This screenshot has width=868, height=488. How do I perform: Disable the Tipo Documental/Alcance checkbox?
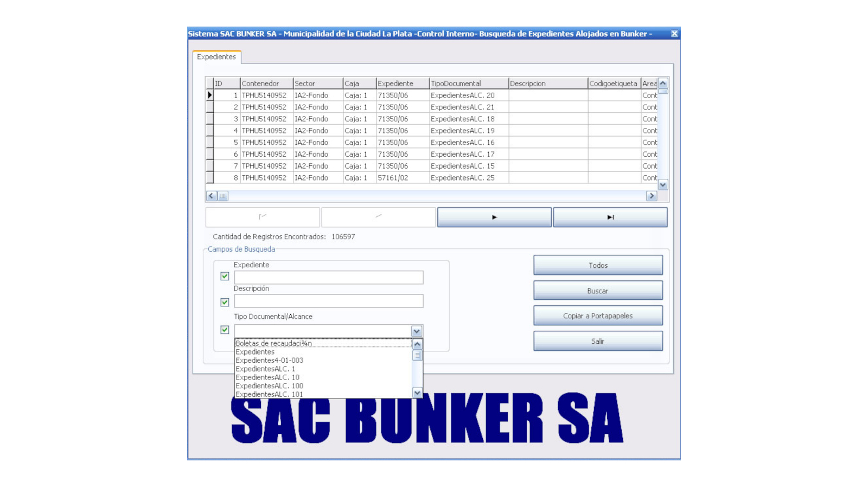(225, 330)
